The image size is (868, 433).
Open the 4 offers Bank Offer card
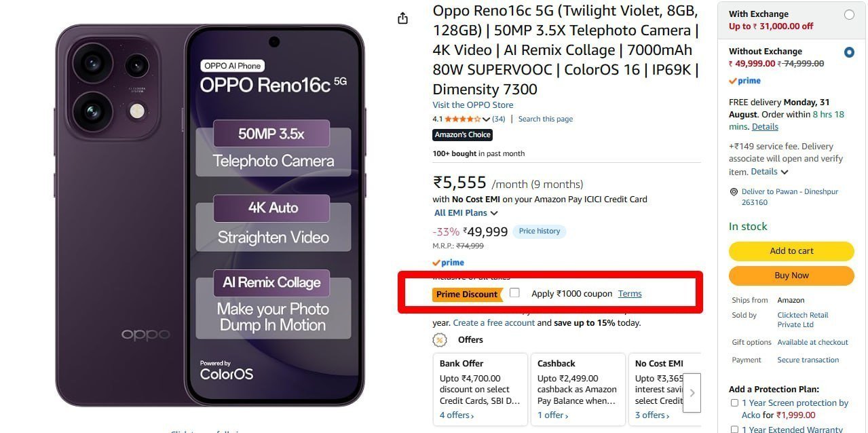coord(480,389)
